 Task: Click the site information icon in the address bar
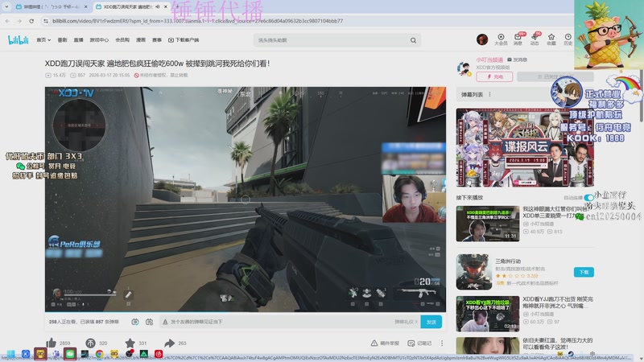pyautogui.click(x=46, y=21)
